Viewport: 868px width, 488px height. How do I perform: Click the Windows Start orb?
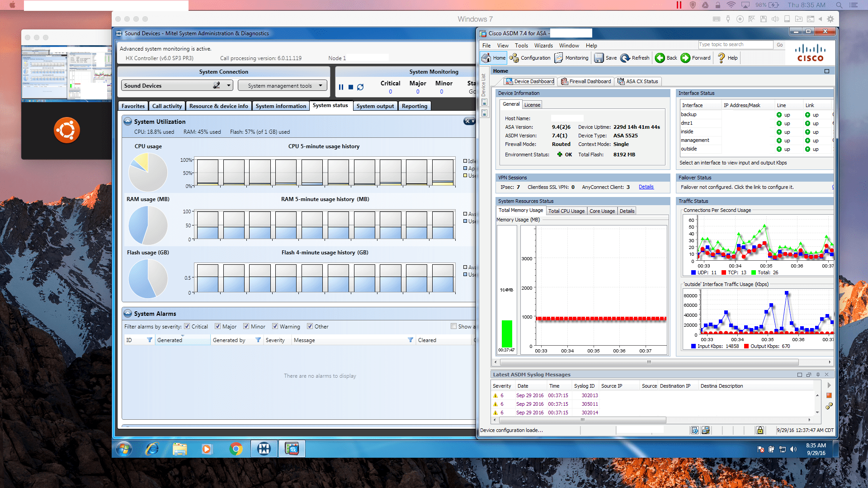pos(123,449)
